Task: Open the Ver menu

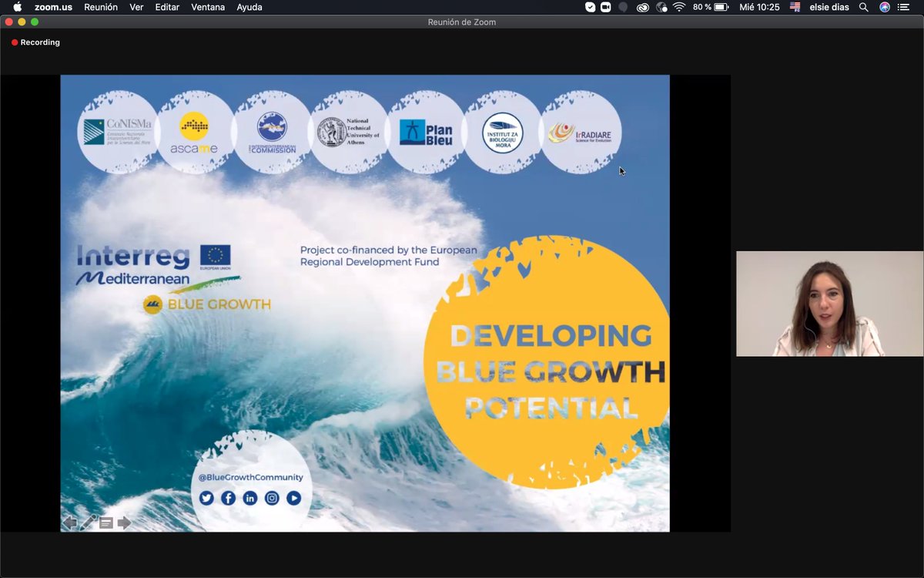Action: [136, 7]
